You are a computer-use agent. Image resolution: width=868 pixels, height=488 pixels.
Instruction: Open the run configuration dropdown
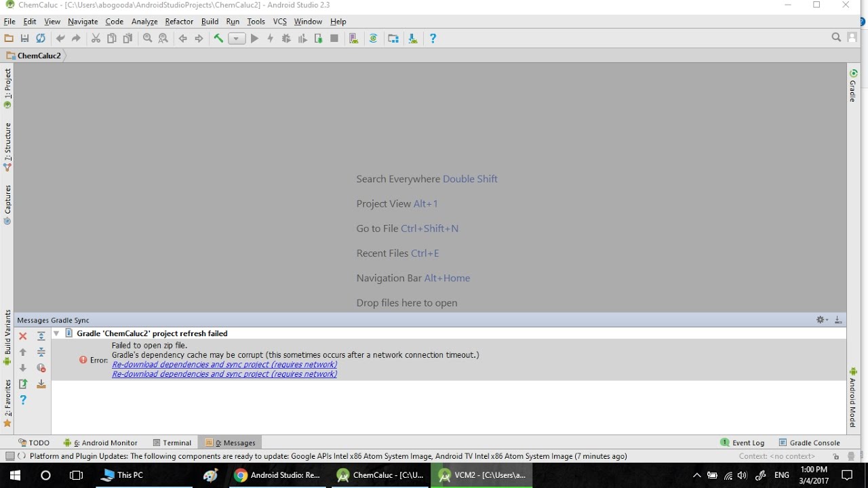237,39
